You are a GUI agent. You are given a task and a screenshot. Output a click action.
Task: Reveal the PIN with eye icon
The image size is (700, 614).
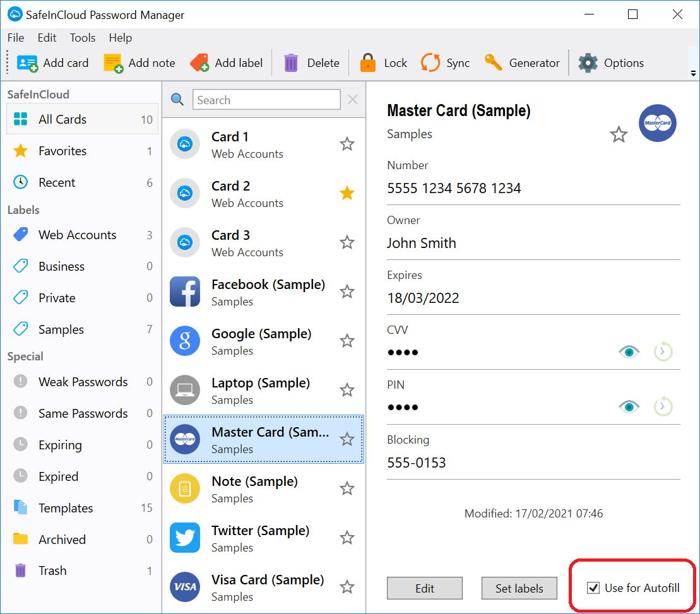[x=629, y=407]
